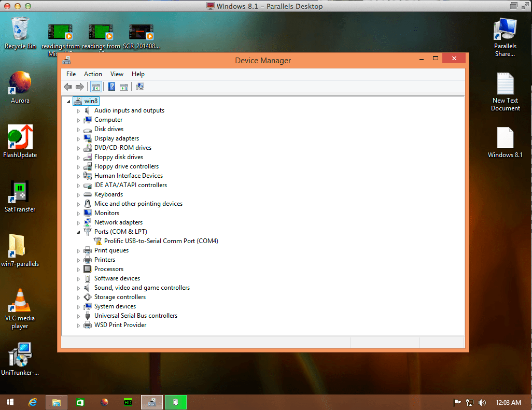Screen dimensions: 532x410
Task: Click the Action Center flag icon
Action: (x=457, y=403)
